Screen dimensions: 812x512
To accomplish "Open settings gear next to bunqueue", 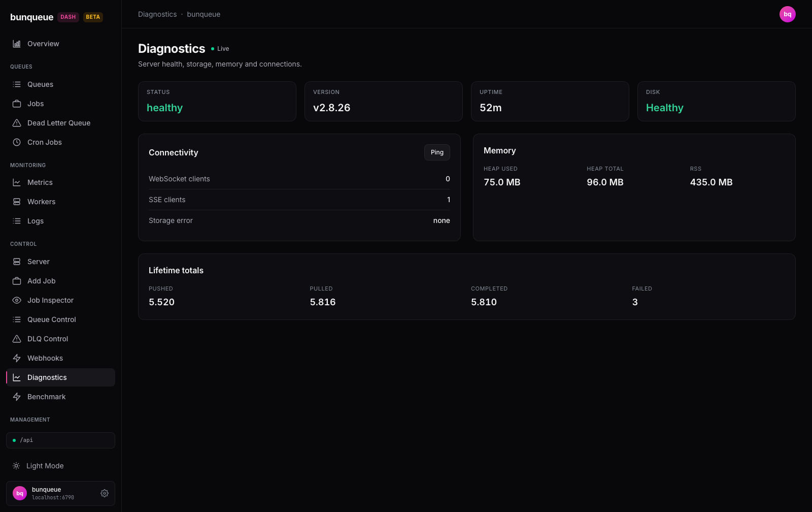I will click(105, 493).
